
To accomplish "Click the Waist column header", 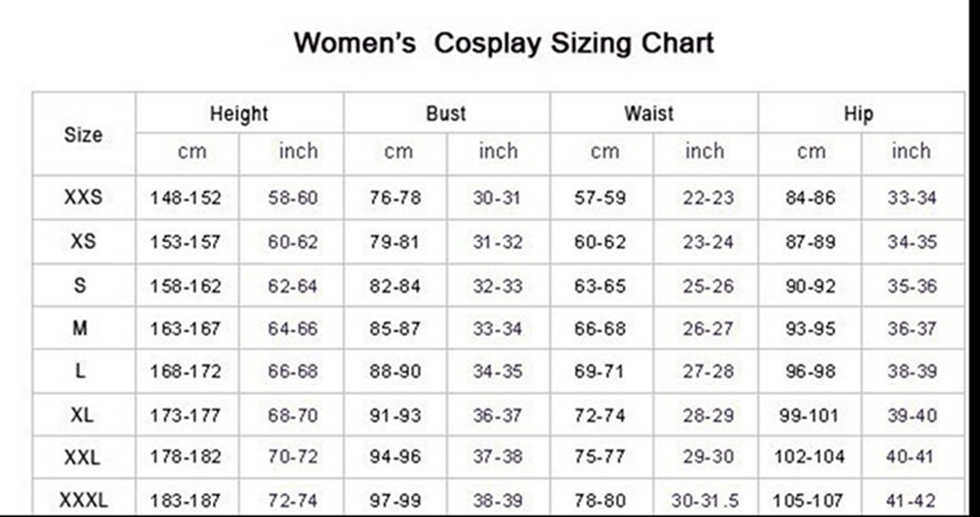I will (x=649, y=114).
